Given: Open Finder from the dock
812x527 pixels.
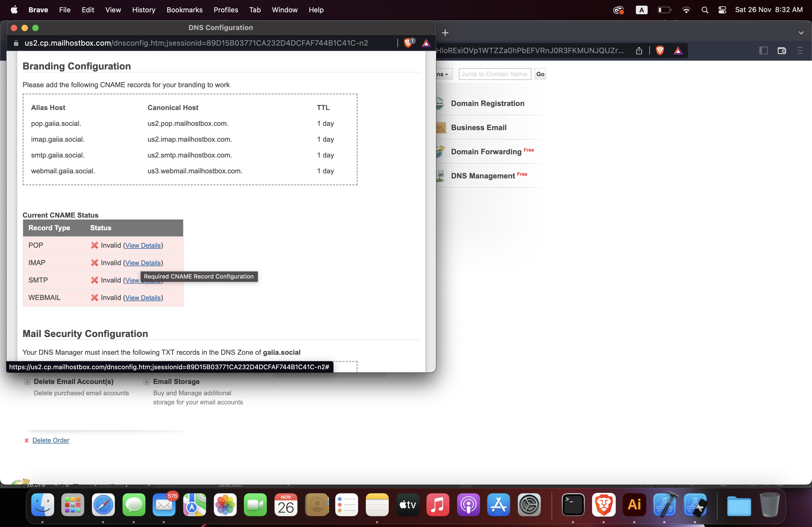Looking at the screenshot, I should coord(43,504).
